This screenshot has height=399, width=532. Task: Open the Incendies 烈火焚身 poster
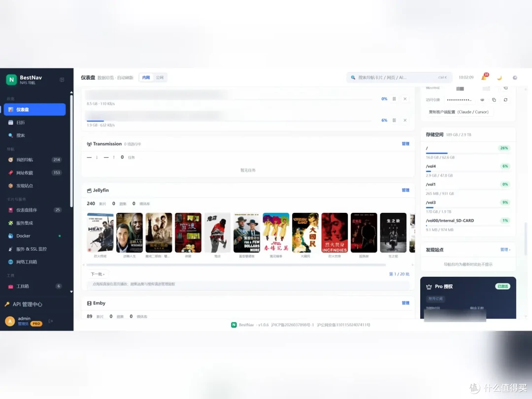click(334, 233)
